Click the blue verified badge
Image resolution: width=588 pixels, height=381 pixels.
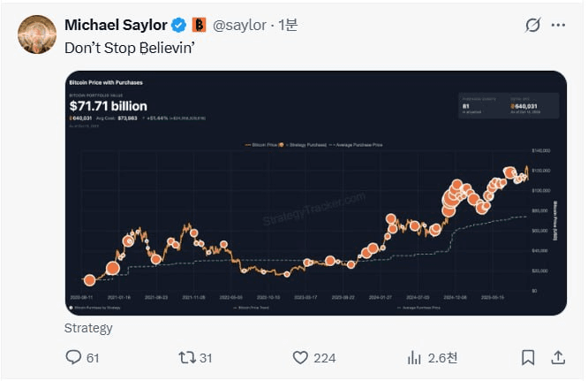178,25
